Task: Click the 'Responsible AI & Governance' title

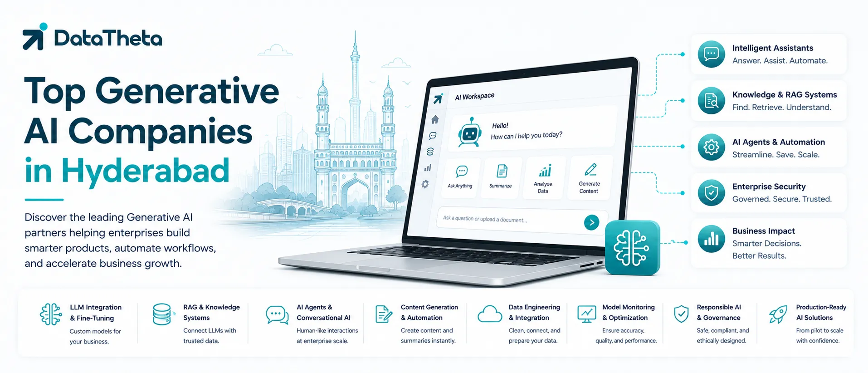Action: point(719,312)
